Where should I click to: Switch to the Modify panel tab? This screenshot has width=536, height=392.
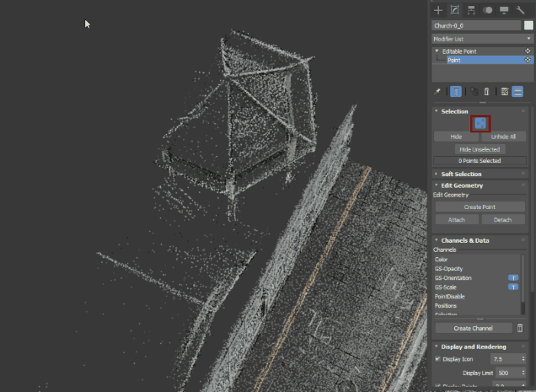(x=455, y=10)
